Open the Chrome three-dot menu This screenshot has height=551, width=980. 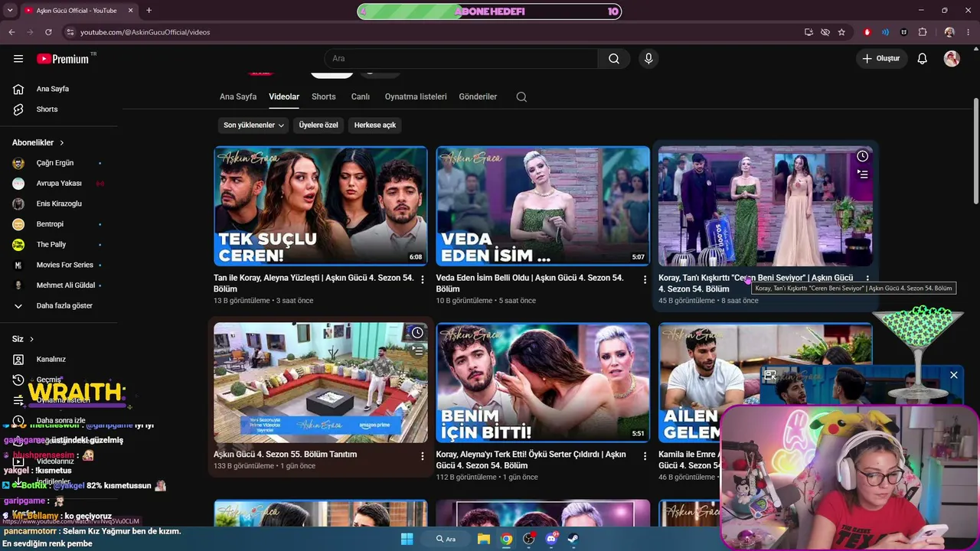tap(968, 32)
